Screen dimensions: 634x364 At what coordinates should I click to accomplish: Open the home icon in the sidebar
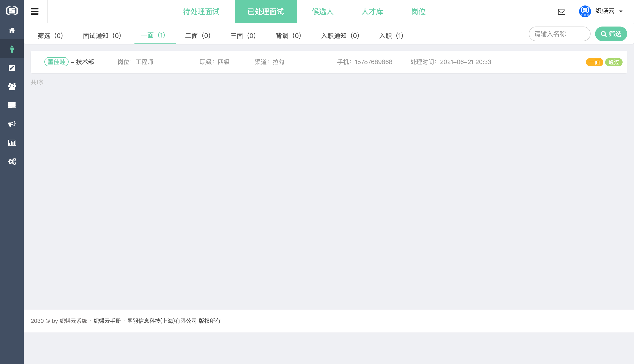click(x=12, y=30)
